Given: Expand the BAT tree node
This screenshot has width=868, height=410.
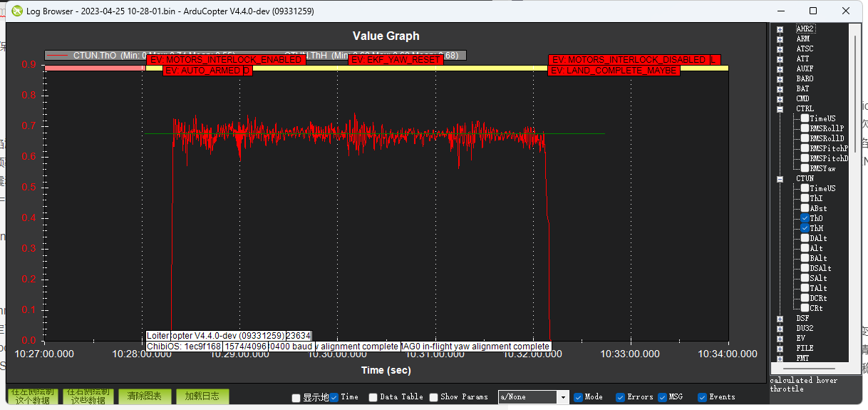Looking at the screenshot, I should pos(780,89).
